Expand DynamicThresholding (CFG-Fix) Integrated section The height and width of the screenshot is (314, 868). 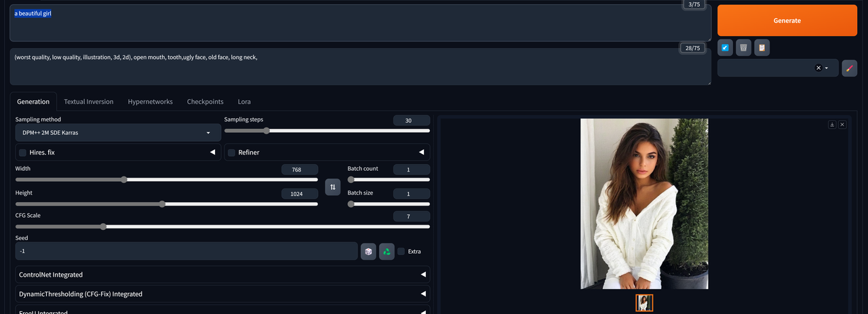pyautogui.click(x=222, y=294)
